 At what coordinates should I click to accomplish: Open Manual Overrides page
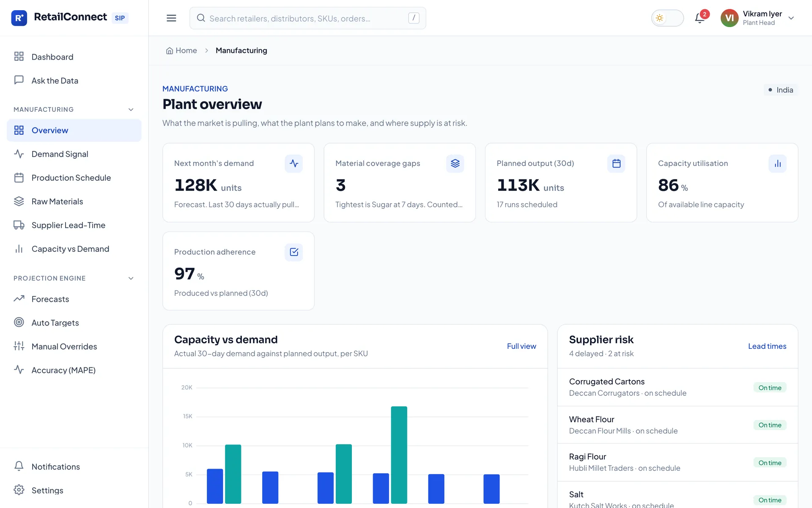coord(74,346)
